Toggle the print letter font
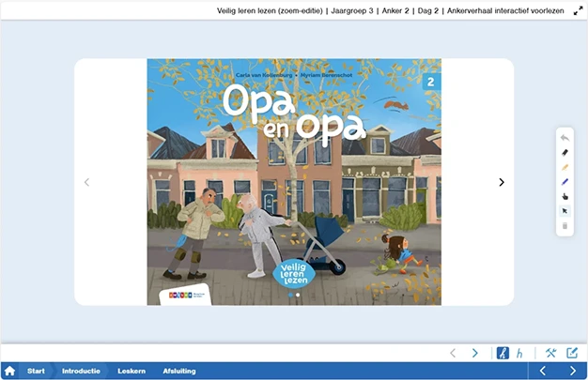Image resolution: width=588 pixels, height=380 pixels. 519,353
